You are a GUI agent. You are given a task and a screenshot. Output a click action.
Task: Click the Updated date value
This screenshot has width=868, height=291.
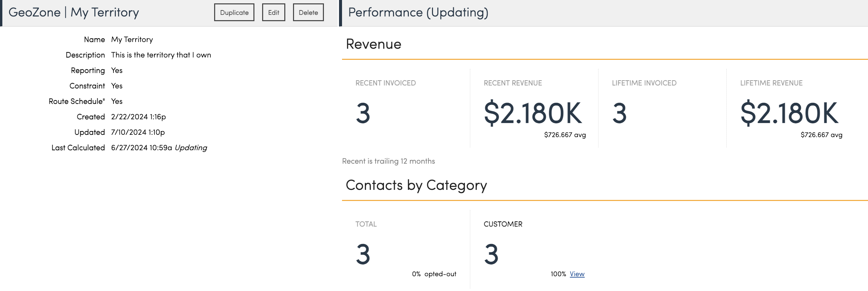(138, 132)
